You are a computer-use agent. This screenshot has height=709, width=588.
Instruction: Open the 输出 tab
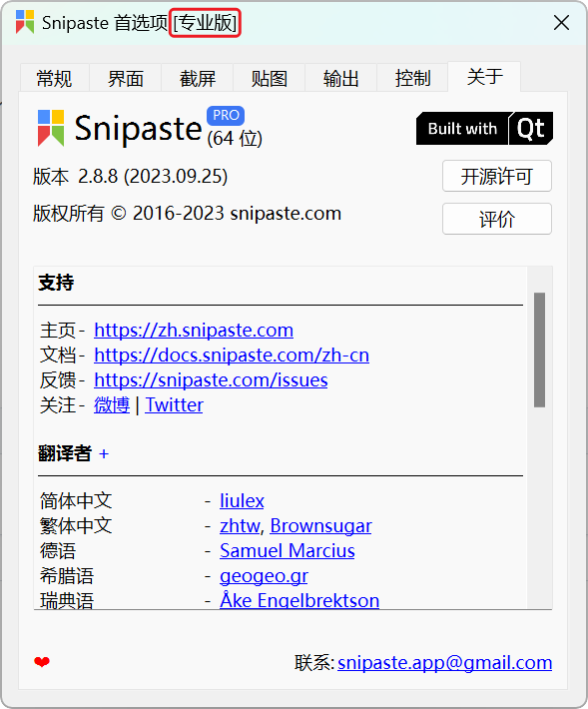coord(341,78)
